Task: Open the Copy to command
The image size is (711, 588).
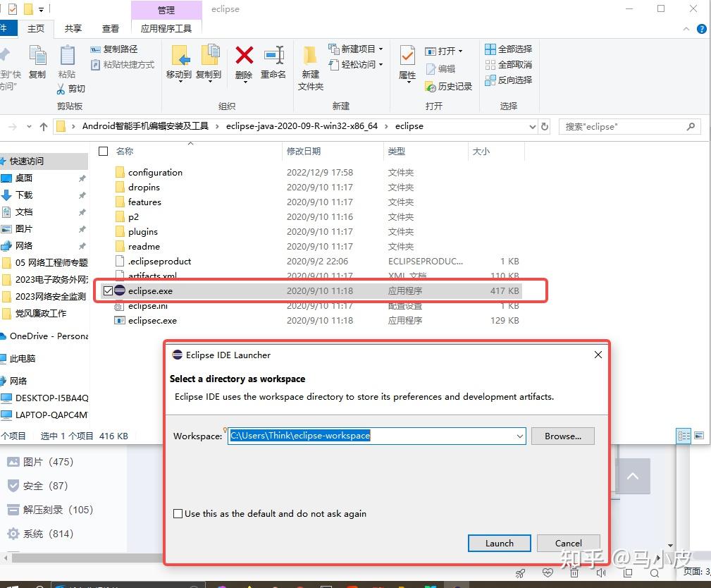Action: coord(209,63)
